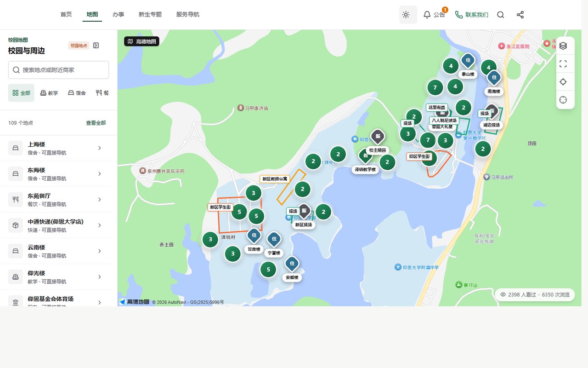
Task: Switch to the 新生专题 tab
Action: point(150,15)
